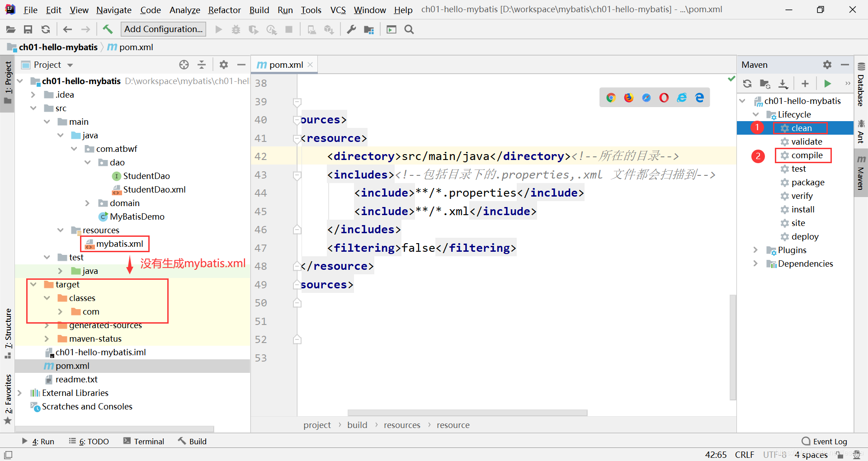Viewport: 868px width, 461px height.
Task: Click the Add Configuration button
Action: point(163,29)
